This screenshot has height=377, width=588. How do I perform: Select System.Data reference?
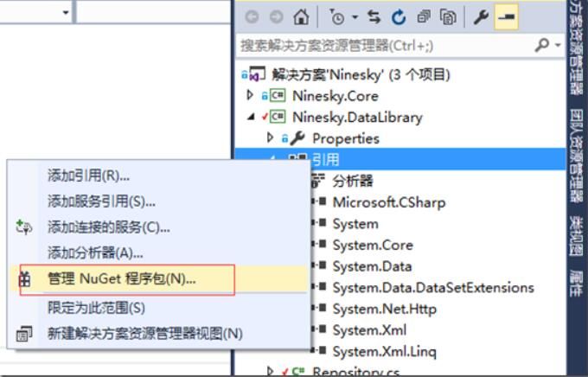(x=372, y=266)
